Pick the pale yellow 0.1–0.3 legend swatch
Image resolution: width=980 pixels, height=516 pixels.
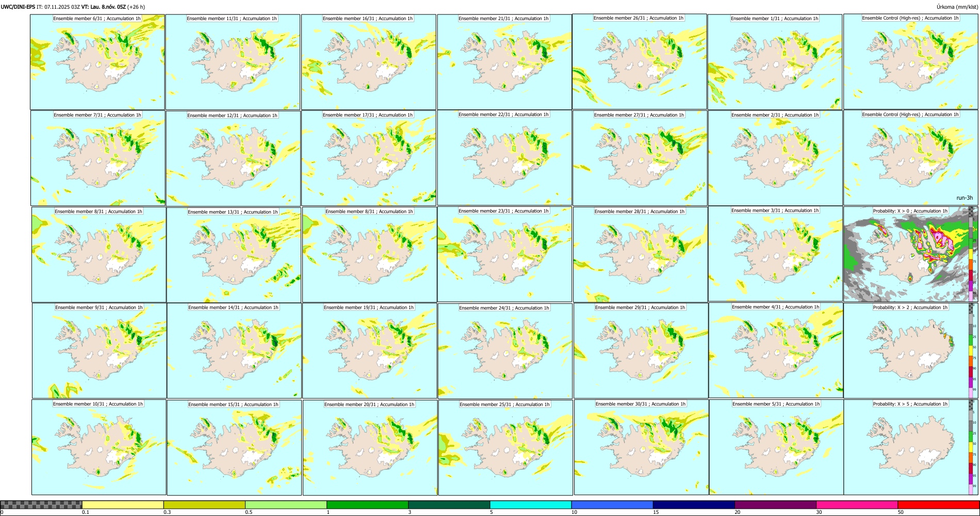click(123, 505)
